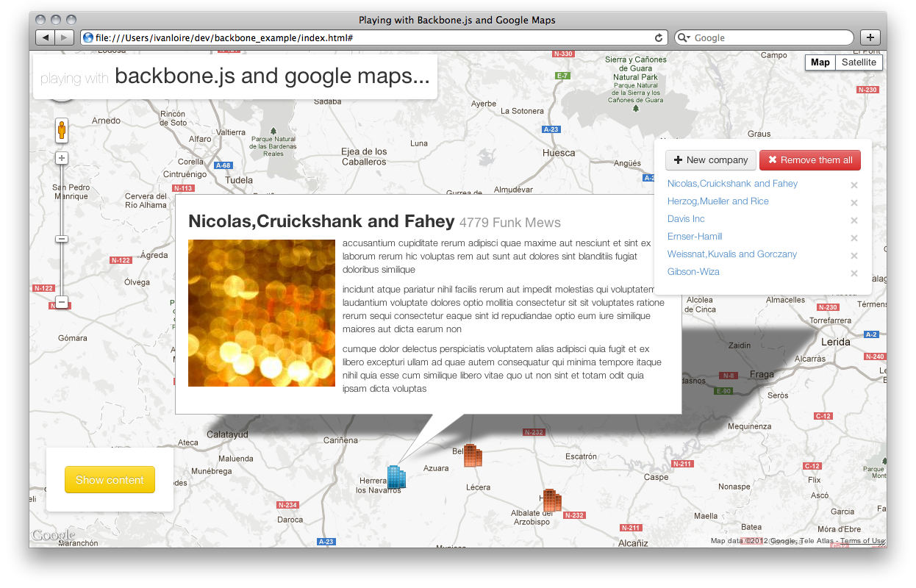Remove Nicolas,Cruickshank and Fahey with its x

pos(854,185)
